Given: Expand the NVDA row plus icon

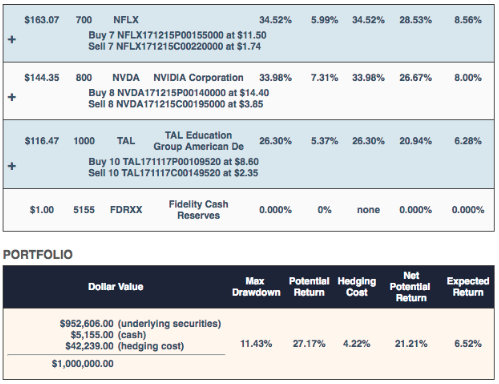Looking at the screenshot, I should pyautogui.click(x=12, y=97).
